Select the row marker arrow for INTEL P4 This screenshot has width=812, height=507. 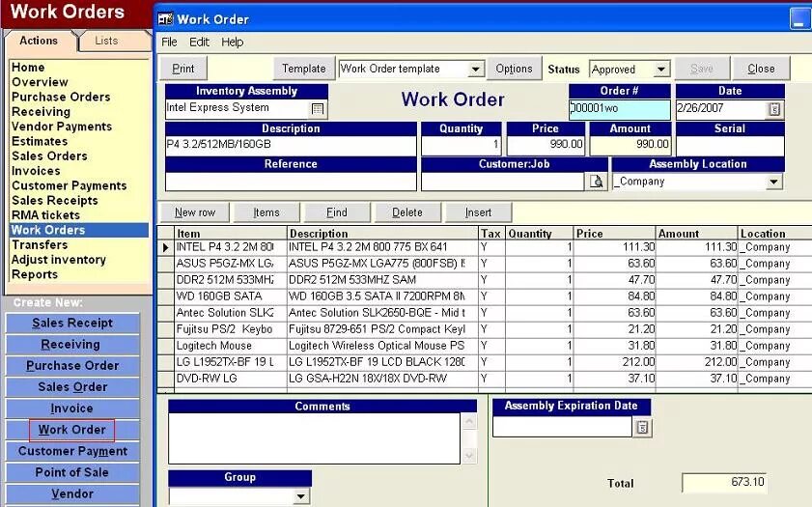pyautogui.click(x=166, y=247)
